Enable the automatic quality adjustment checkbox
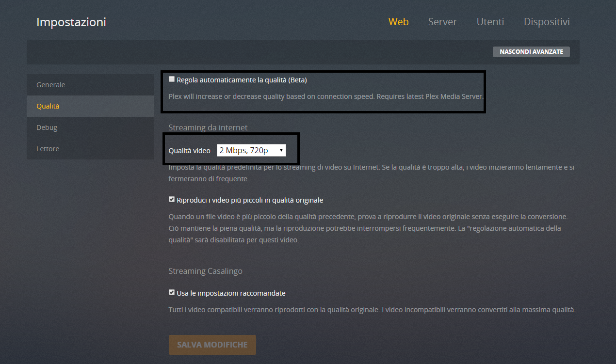The image size is (616, 364). [x=172, y=79]
